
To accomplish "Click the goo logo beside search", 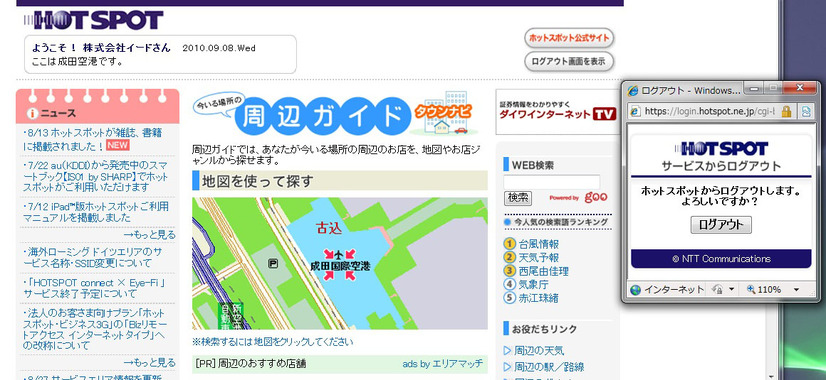I will (596, 197).
